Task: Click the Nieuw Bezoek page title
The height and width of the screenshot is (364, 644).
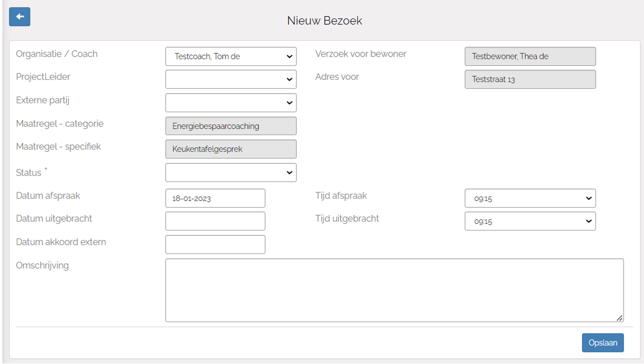Action: click(324, 21)
